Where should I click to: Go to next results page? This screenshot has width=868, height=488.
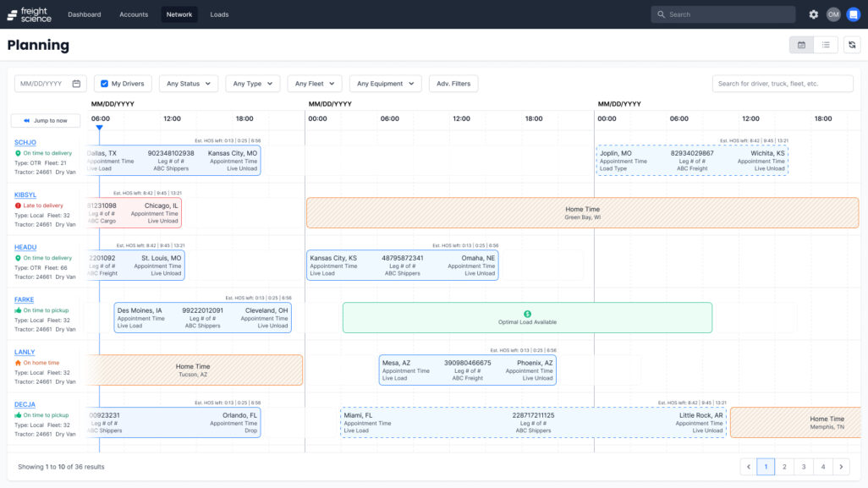click(x=841, y=467)
